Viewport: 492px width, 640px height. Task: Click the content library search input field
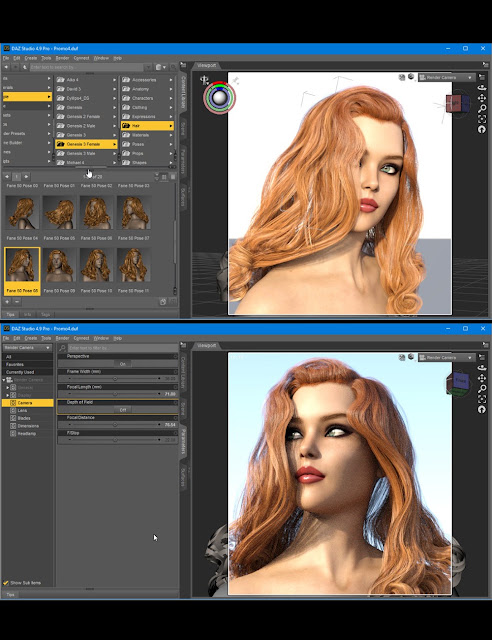tap(86, 67)
